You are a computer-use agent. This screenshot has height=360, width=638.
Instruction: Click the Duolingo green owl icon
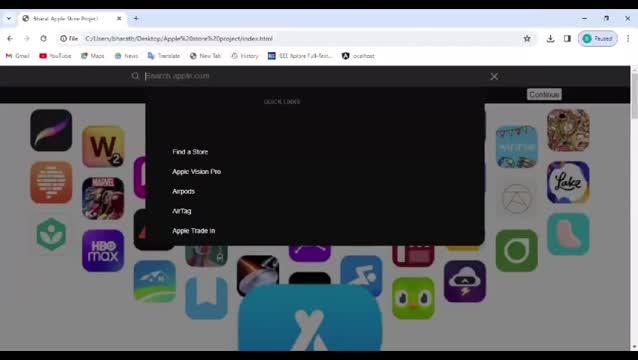[x=413, y=298]
